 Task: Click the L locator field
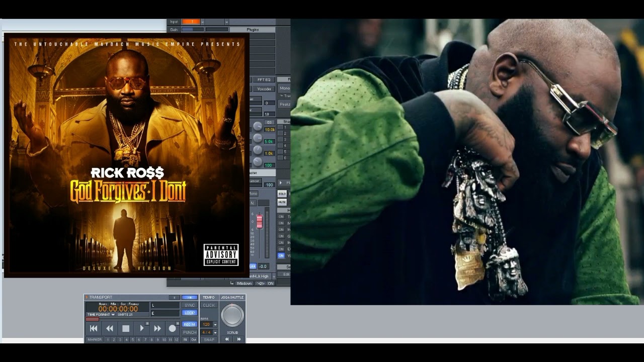[x=166, y=305]
